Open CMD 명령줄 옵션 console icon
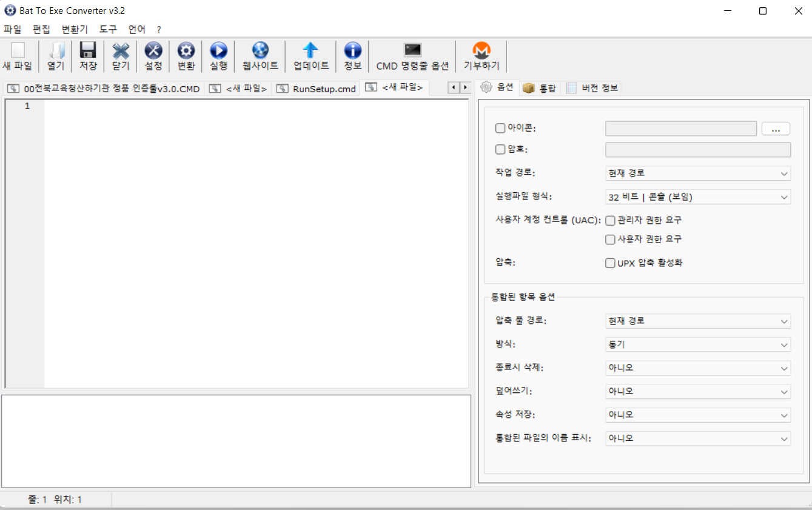Image resolution: width=812 pixels, height=510 pixels. 412,57
